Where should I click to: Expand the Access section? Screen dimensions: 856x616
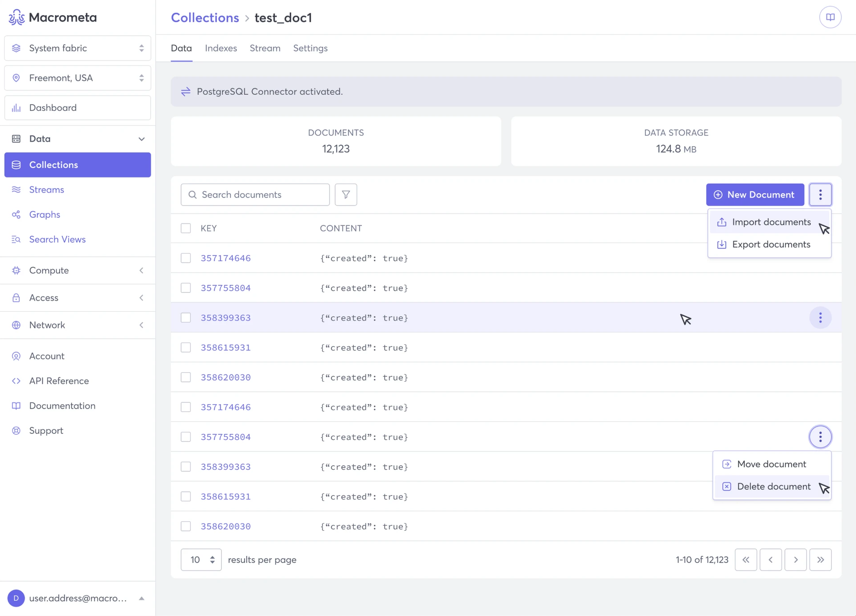77,298
